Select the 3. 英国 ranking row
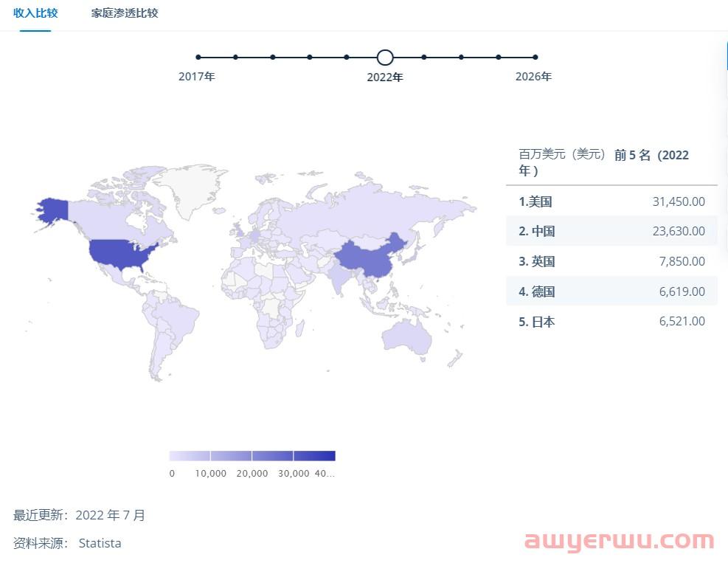The image size is (728, 563). pyautogui.click(x=611, y=261)
